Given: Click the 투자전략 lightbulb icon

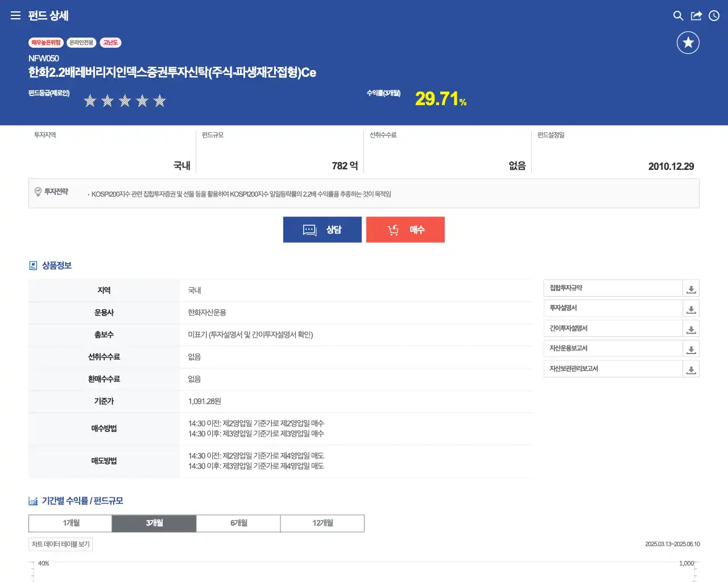Looking at the screenshot, I should (x=38, y=192).
